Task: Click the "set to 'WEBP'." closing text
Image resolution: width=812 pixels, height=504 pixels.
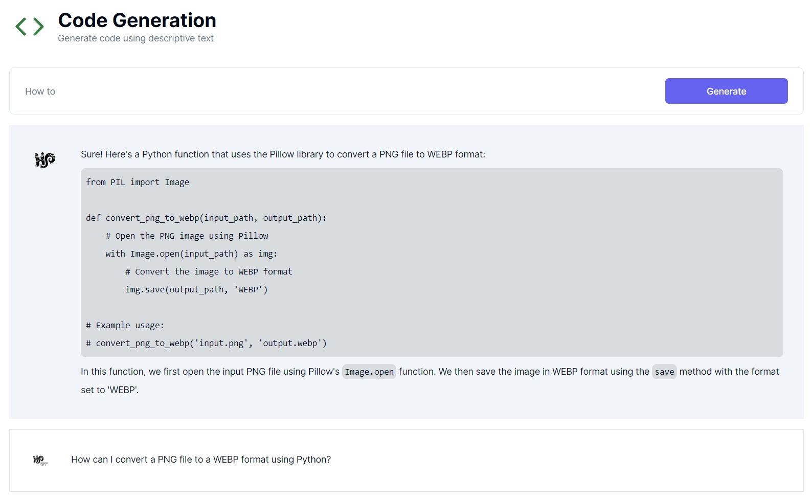Action: (109, 390)
